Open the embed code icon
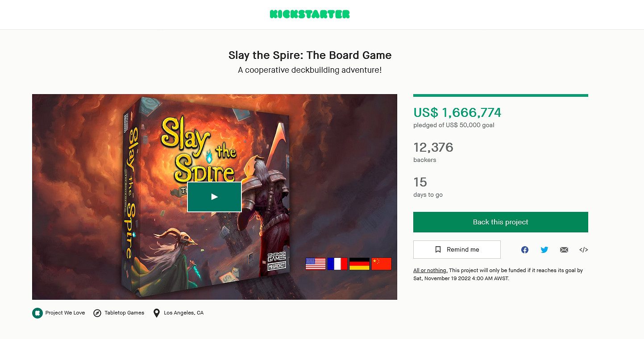644x339 pixels. 583,250
